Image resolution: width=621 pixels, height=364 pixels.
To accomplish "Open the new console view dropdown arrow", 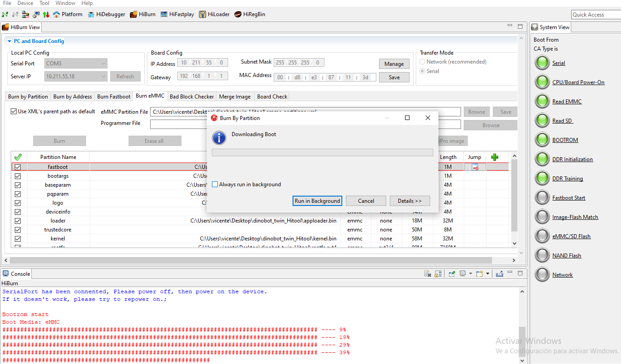I will click(x=487, y=274).
